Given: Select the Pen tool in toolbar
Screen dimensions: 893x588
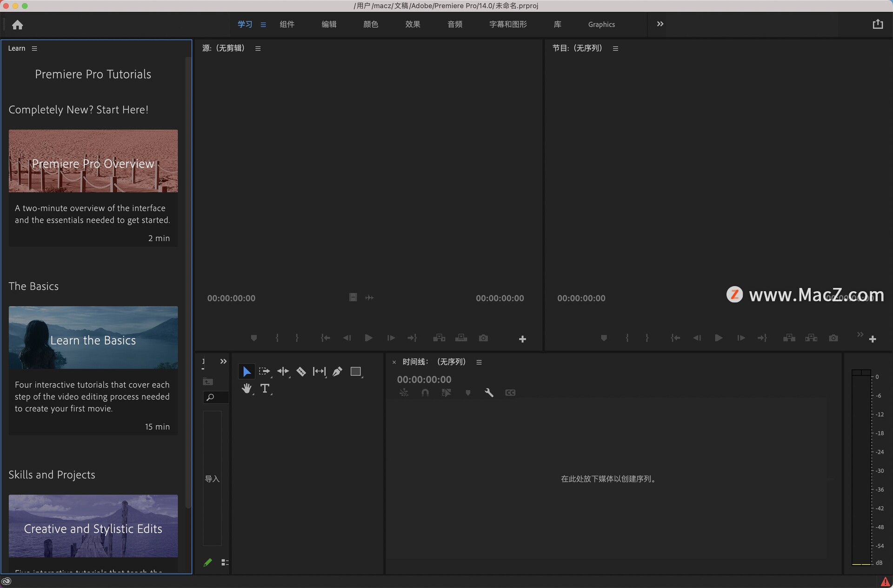Looking at the screenshot, I should click(x=338, y=371).
